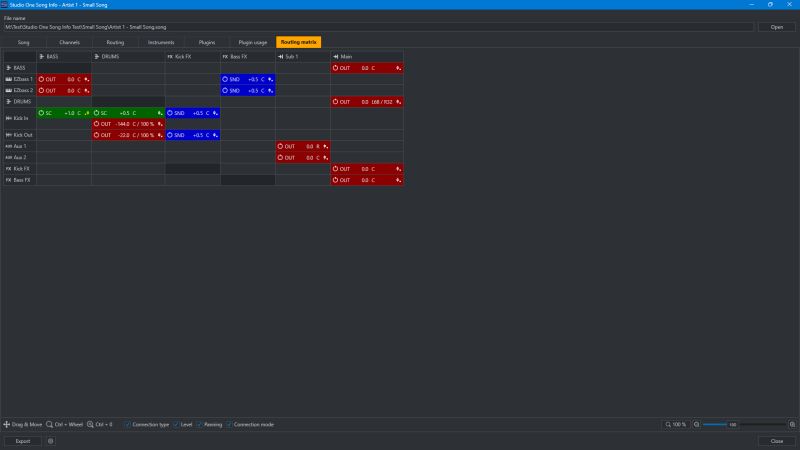Click the BASS column header bus icon
Viewport: 800px width, 450px height.
click(x=42, y=57)
